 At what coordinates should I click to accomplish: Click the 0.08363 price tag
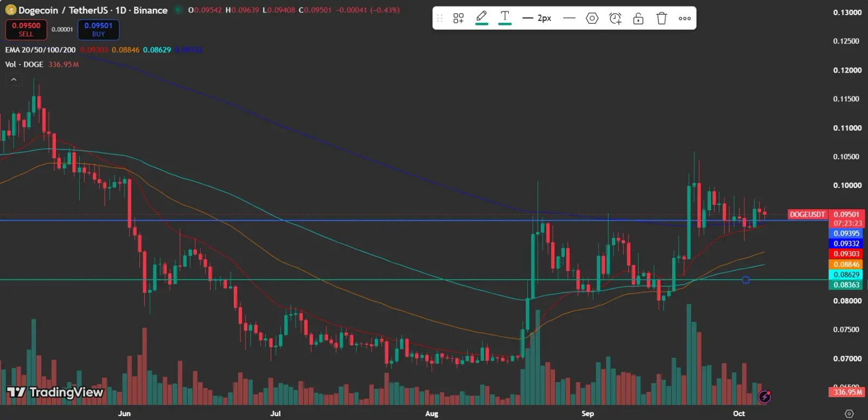click(x=846, y=285)
